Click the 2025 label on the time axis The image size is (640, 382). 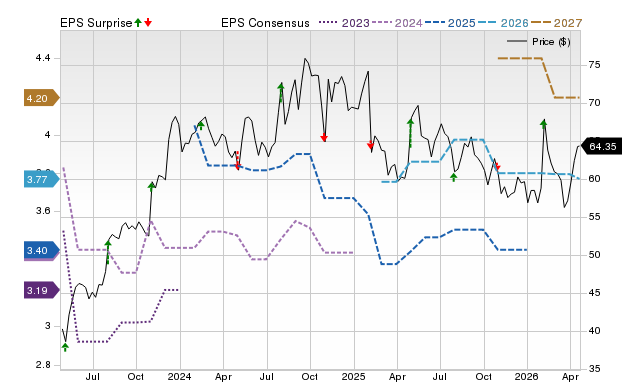353,376
